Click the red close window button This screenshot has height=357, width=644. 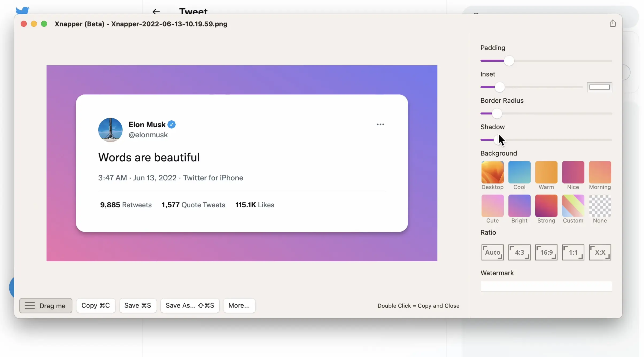coord(24,24)
